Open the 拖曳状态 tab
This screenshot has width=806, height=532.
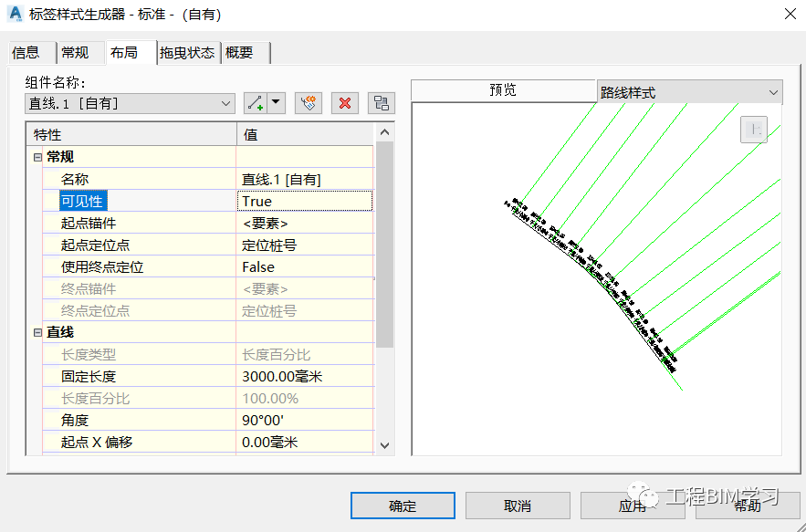(189, 53)
